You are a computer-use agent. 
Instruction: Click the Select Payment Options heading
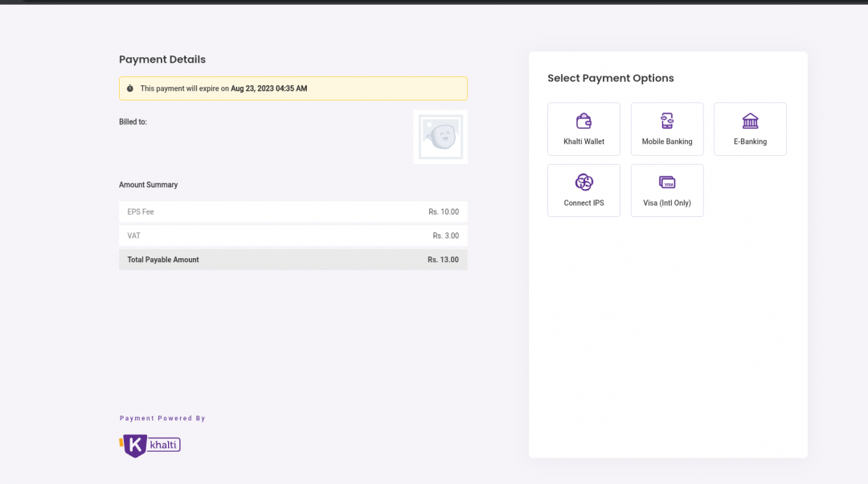pos(610,78)
